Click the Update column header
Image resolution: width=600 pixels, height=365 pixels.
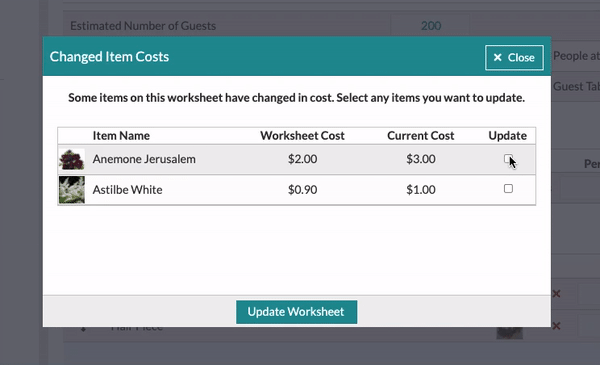tap(507, 135)
